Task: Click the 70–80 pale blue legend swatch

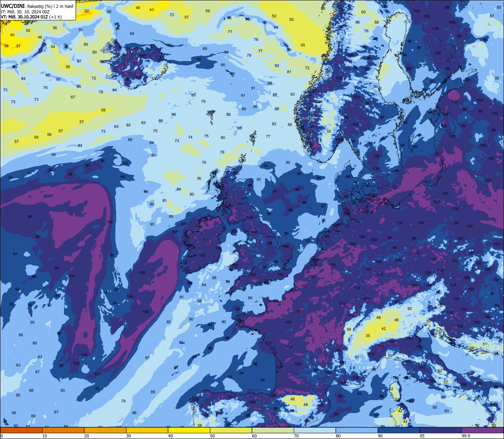Action: 315,430
